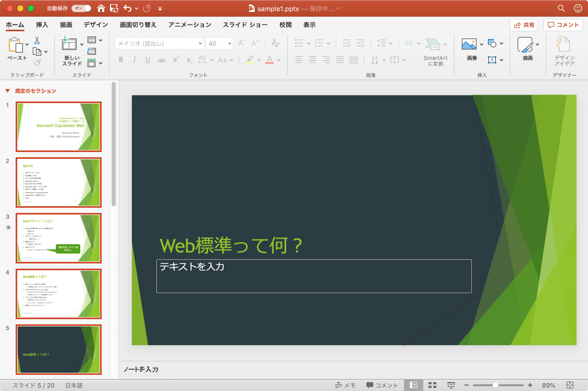The width and height of the screenshot is (588, 391).
Task: Open the Design ribbon tab
Action: [95, 24]
